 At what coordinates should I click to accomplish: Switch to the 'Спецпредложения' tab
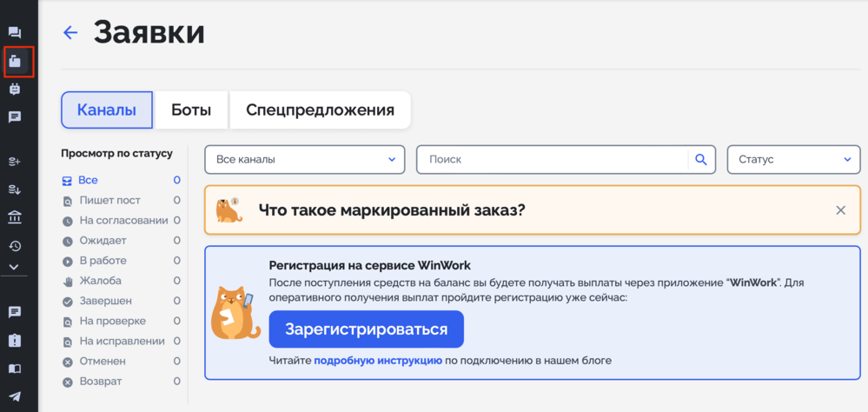point(320,110)
